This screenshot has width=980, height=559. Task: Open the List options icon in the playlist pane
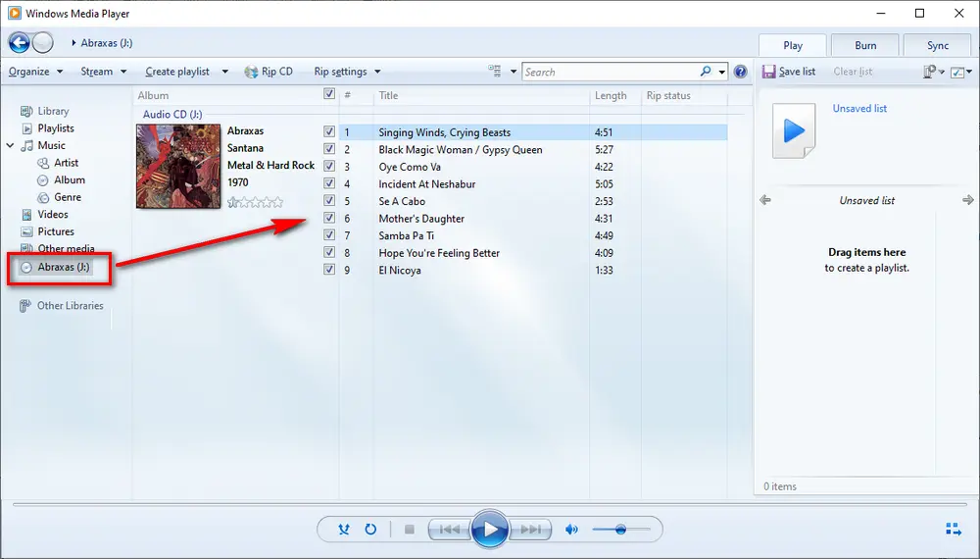(x=930, y=72)
